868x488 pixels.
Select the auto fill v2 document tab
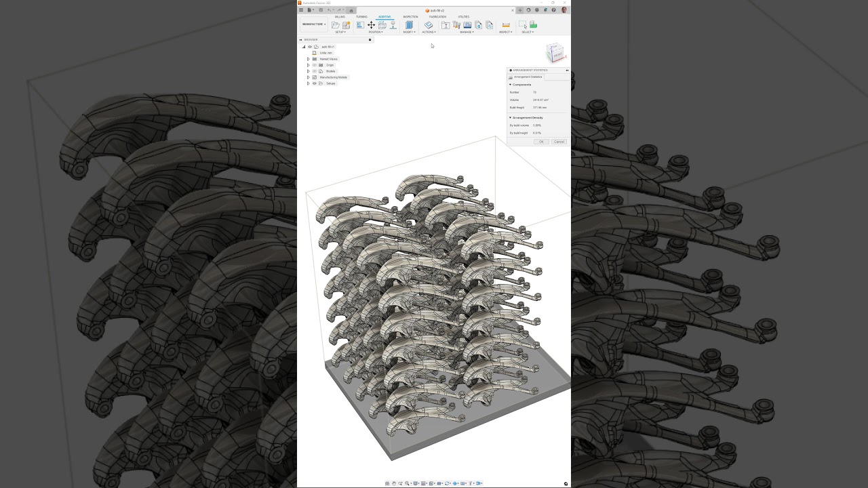pyautogui.click(x=435, y=11)
